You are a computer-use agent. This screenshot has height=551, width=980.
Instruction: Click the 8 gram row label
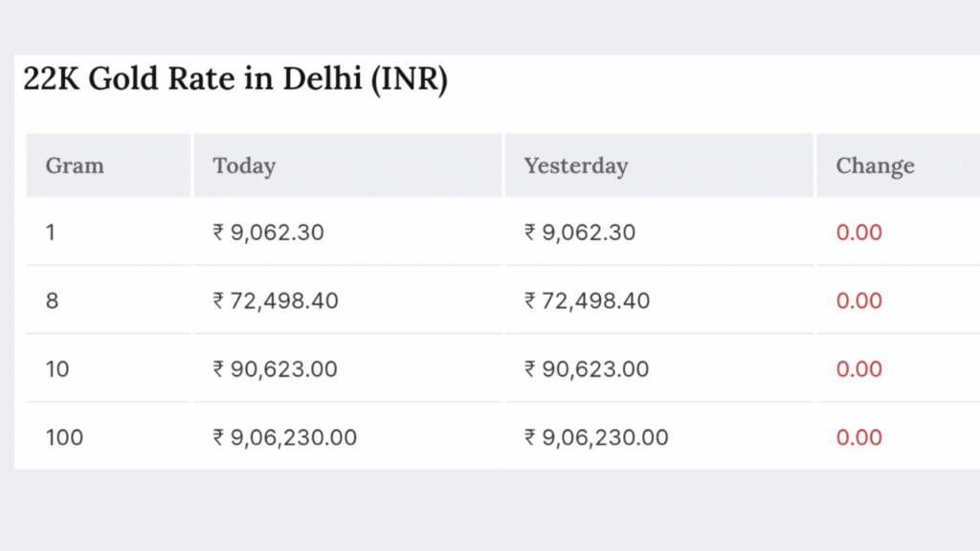[52, 301]
